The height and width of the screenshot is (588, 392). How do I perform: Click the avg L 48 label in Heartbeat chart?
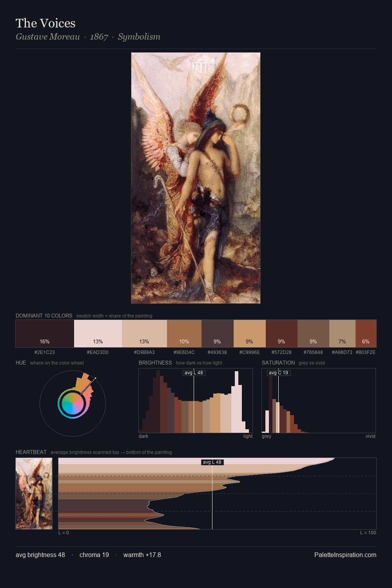[212, 462]
